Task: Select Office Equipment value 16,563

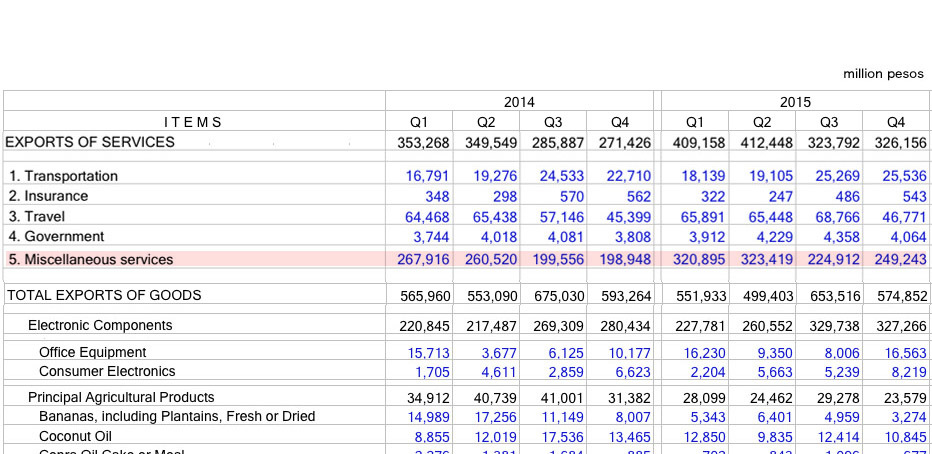Action: [905, 353]
